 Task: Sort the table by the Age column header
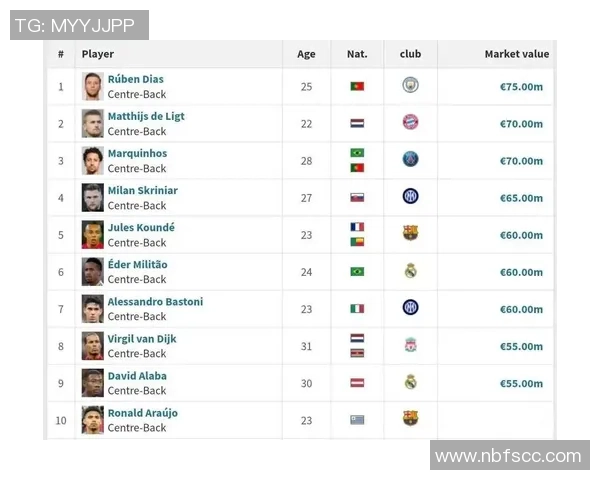tap(306, 54)
